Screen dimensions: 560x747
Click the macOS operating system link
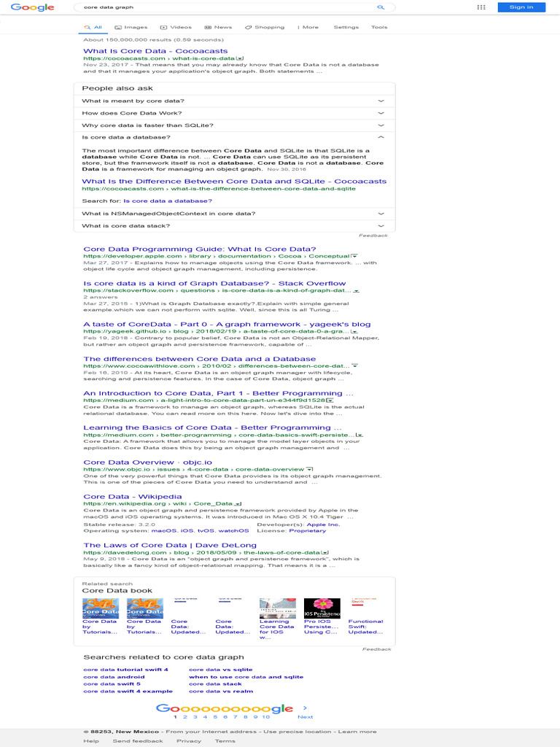164,531
